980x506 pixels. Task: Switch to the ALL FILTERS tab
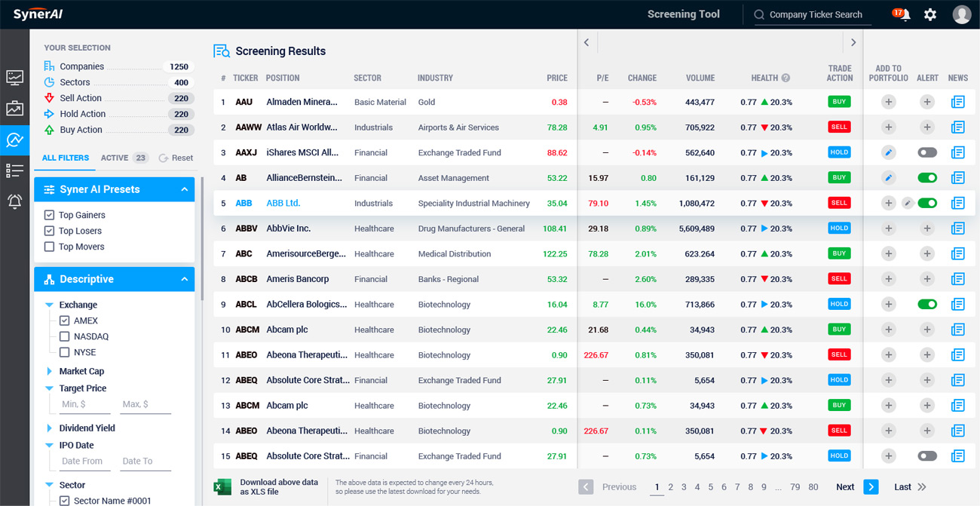click(x=66, y=158)
